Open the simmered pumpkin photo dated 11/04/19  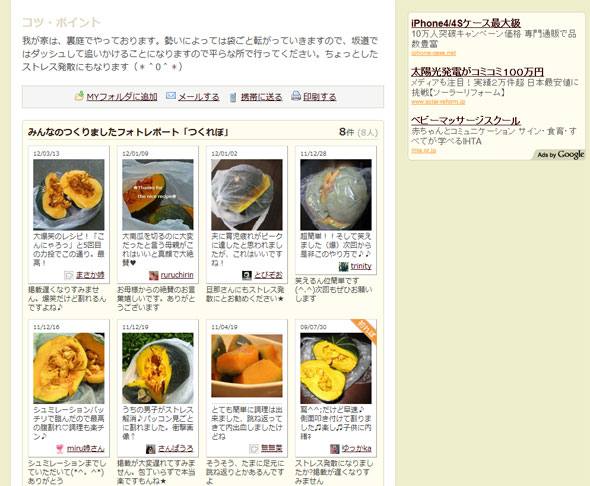click(x=247, y=366)
